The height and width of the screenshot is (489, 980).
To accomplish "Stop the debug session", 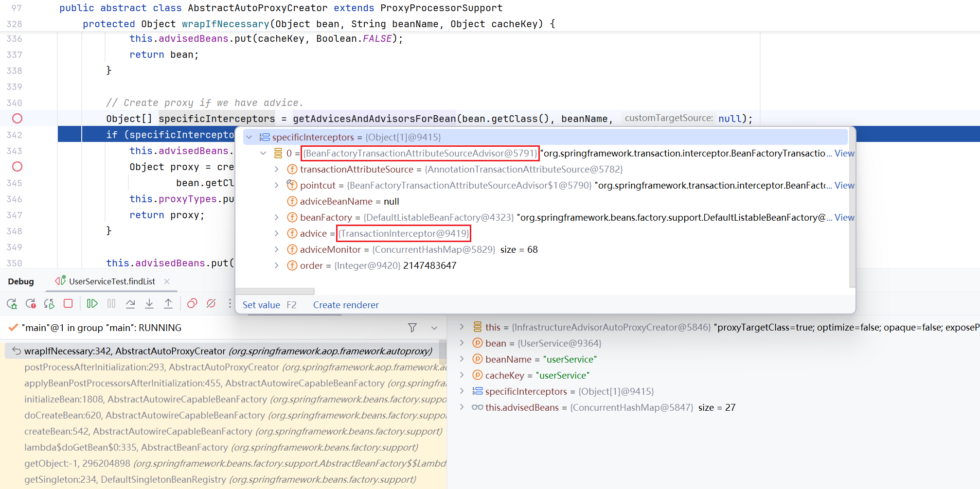I will 68,303.
